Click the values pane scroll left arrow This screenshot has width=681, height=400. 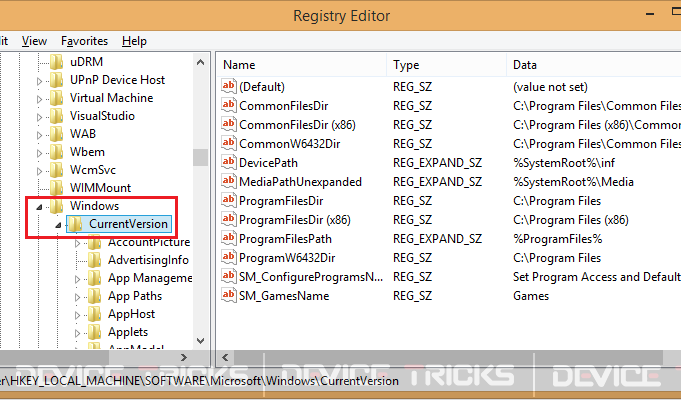coord(225,357)
